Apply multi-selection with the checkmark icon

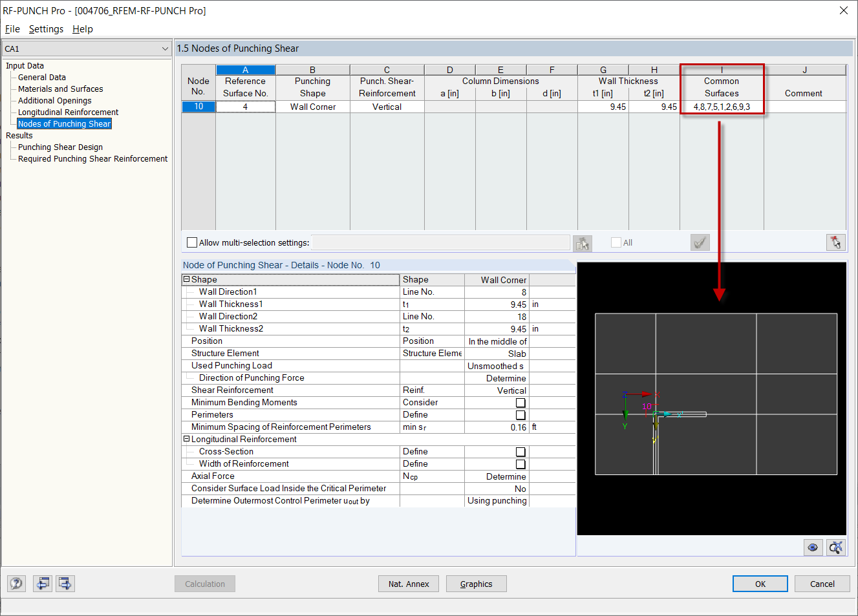pos(700,242)
